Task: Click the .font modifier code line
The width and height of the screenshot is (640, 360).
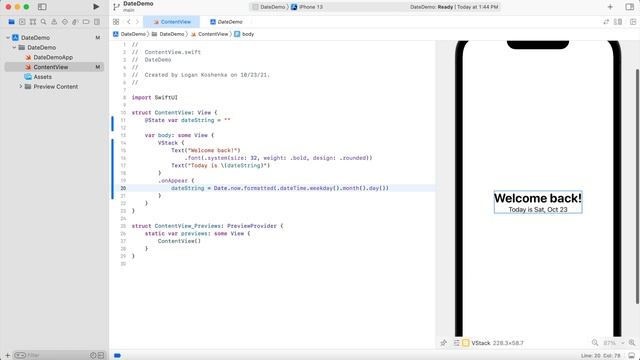Action: point(278,158)
